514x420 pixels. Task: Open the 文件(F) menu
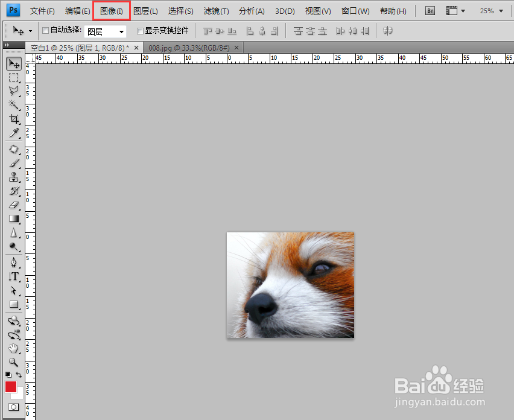point(42,11)
